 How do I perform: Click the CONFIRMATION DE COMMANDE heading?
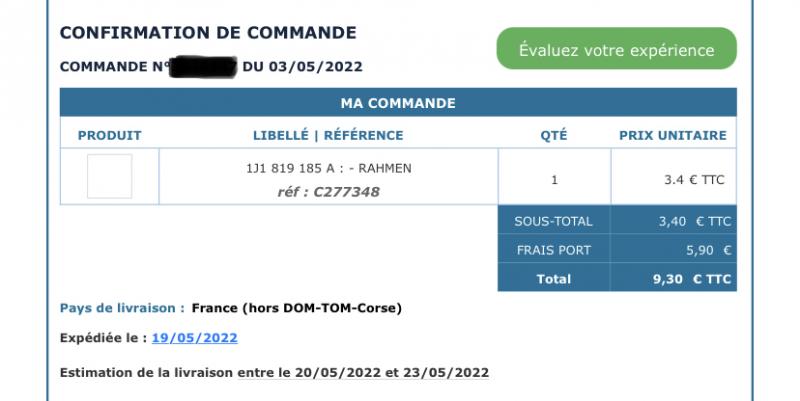pos(208,33)
